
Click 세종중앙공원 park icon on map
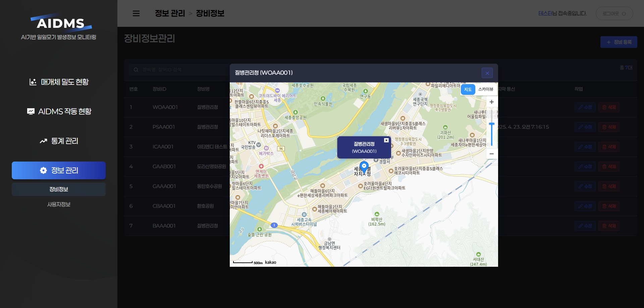[296, 112]
